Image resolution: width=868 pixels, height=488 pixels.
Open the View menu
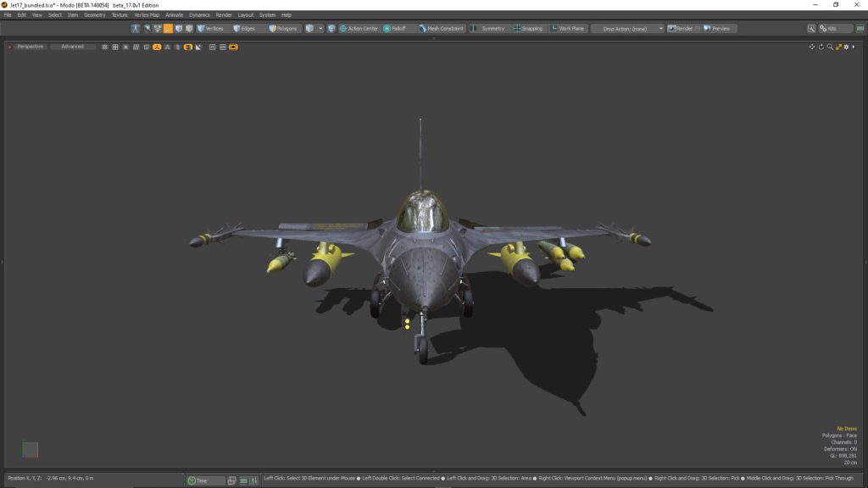point(37,15)
